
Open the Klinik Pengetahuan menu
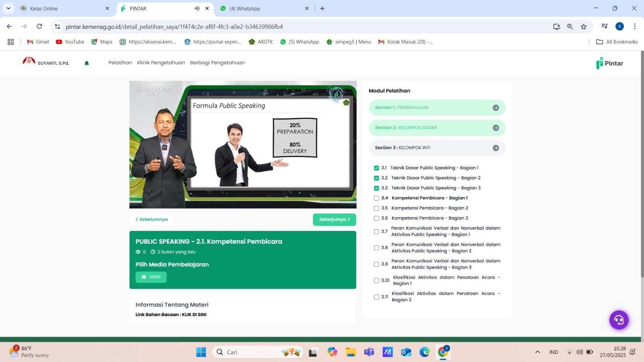point(161,63)
